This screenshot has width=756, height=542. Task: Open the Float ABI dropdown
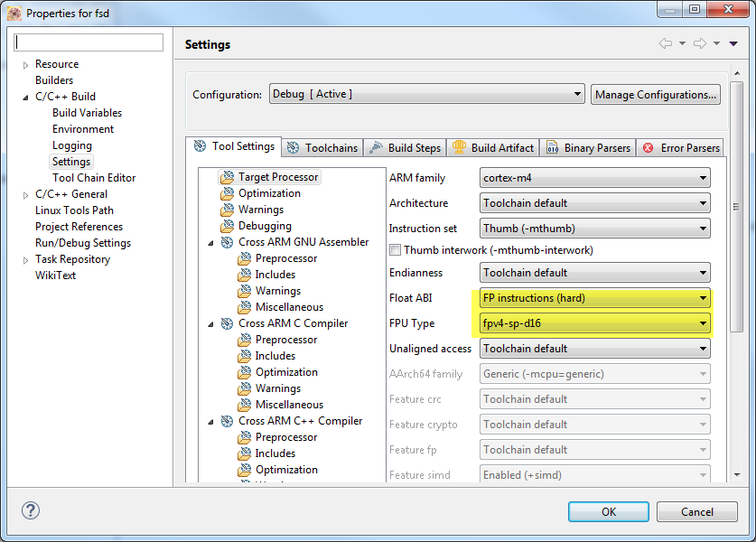click(x=594, y=298)
